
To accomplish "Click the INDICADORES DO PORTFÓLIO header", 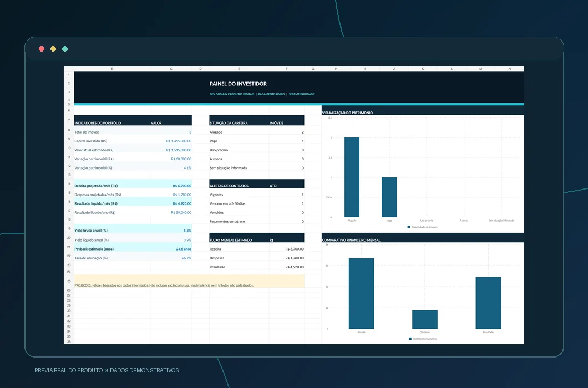I will [x=98, y=123].
